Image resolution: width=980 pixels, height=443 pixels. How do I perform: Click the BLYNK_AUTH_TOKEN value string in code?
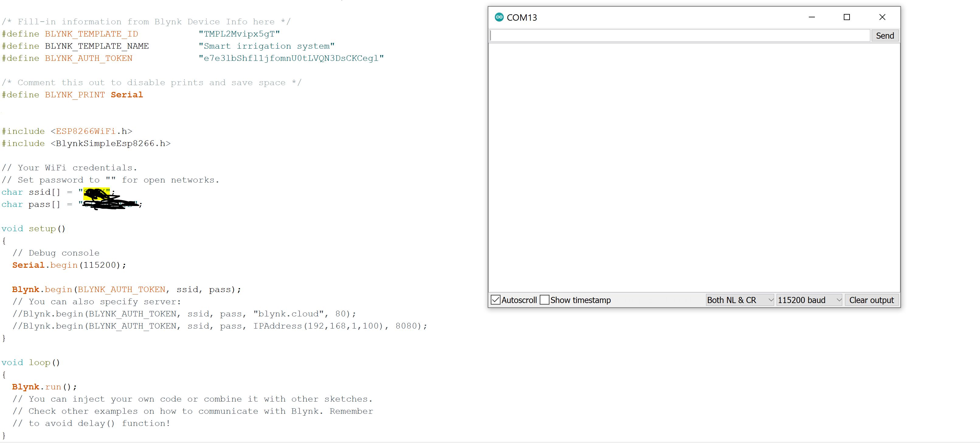point(291,58)
